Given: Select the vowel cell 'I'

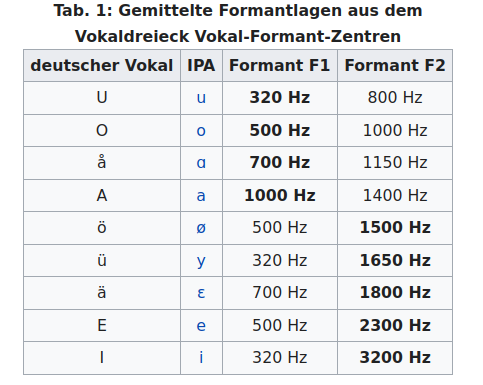Looking at the screenshot, I should 102,357.
